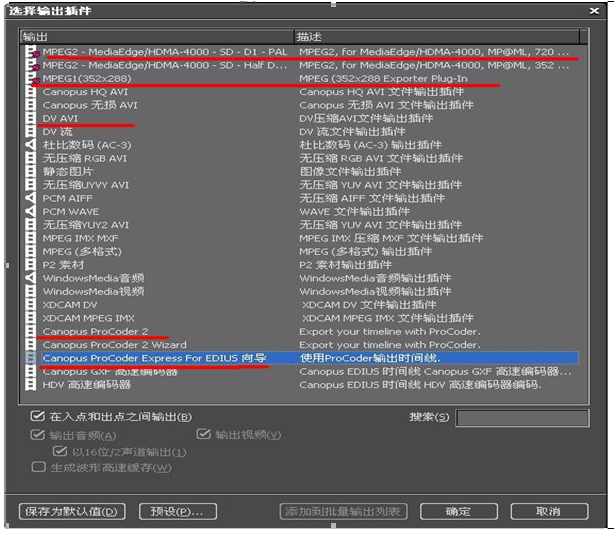Sort by 输出 column header

click(x=157, y=37)
